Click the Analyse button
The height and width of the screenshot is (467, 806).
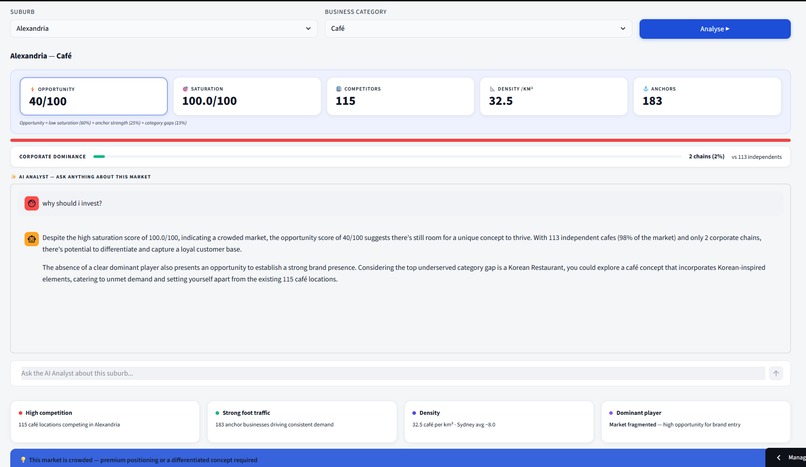[x=715, y=29]
